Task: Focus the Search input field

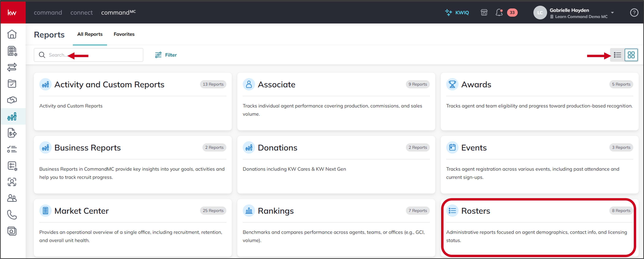Action: point(88,55)
